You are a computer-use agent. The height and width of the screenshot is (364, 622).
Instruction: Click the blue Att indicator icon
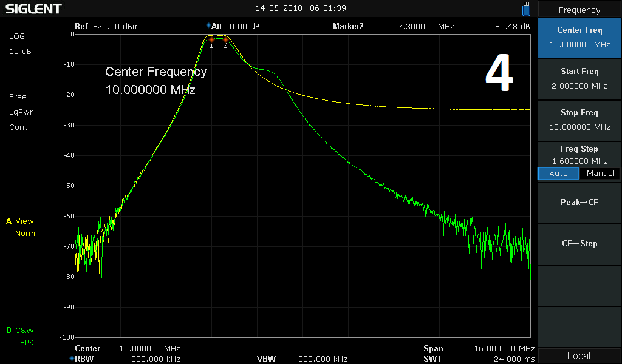[208, 25]
